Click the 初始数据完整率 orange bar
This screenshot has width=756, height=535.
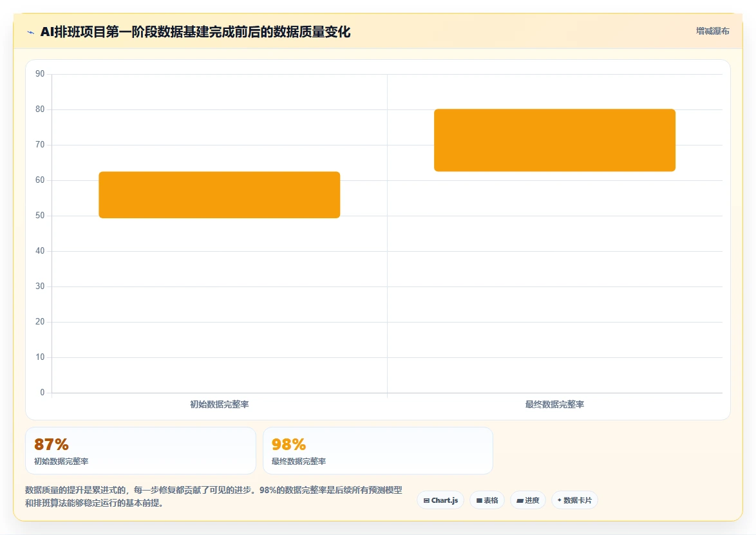pyautogui.click(x=220, y=194)
